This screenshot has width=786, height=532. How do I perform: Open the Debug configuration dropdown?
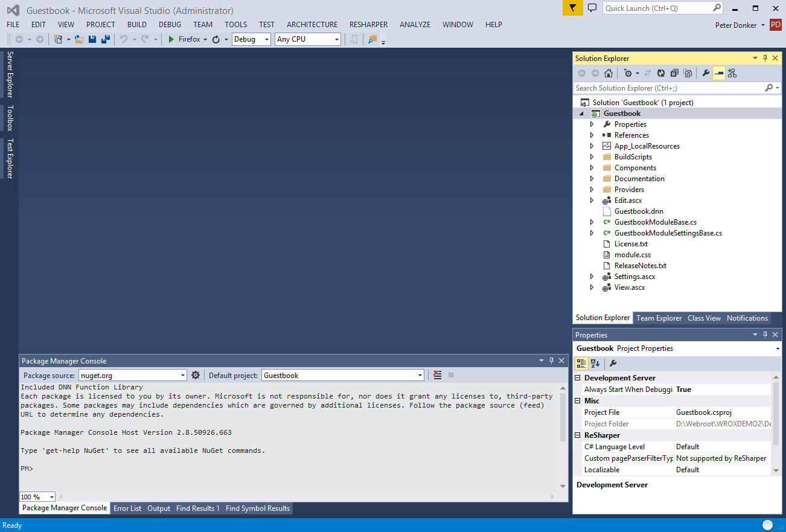[x=251, y=39]
